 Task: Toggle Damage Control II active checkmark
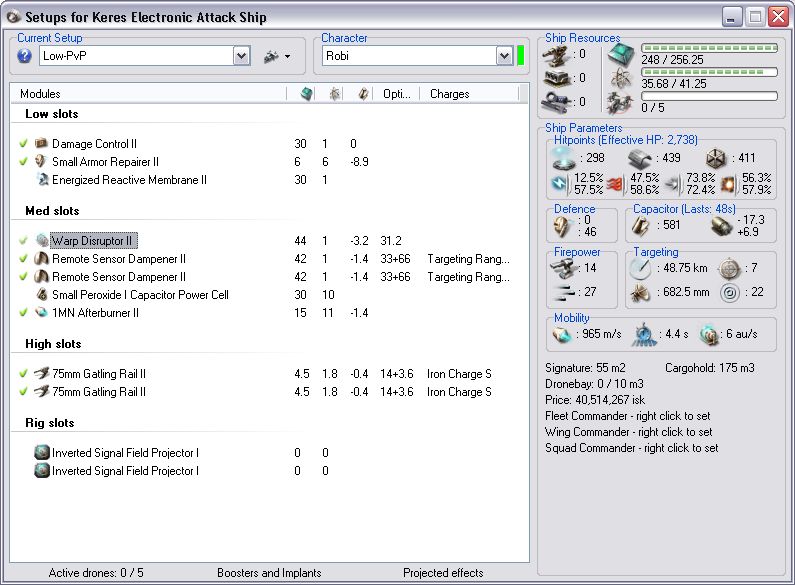tap(23, 143)
